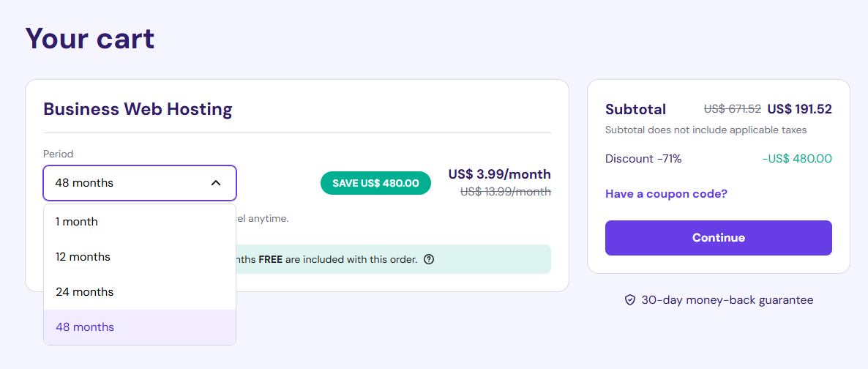Click the Discount -71% label

point(643,159)
